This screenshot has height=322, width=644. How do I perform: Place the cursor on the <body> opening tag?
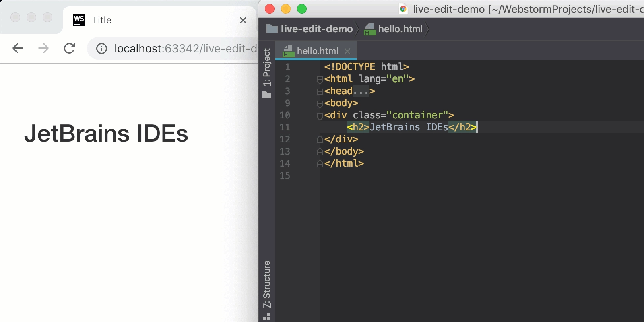point(341,103)
